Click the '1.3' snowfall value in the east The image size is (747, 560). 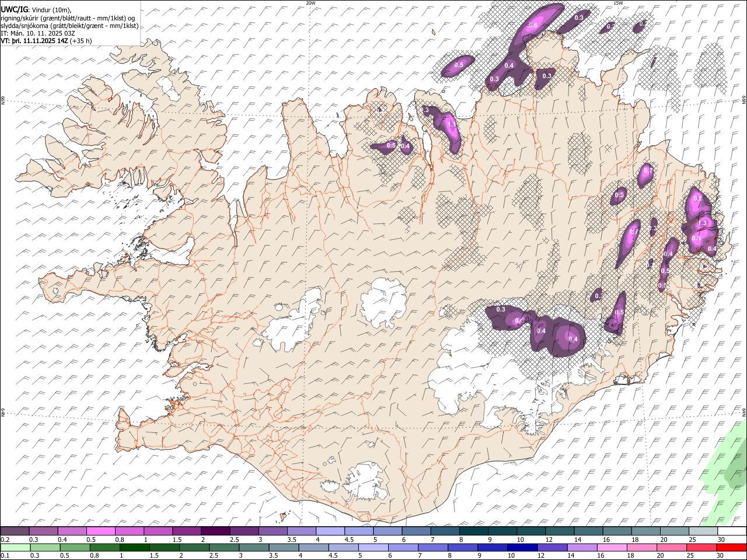pos(703,223)
